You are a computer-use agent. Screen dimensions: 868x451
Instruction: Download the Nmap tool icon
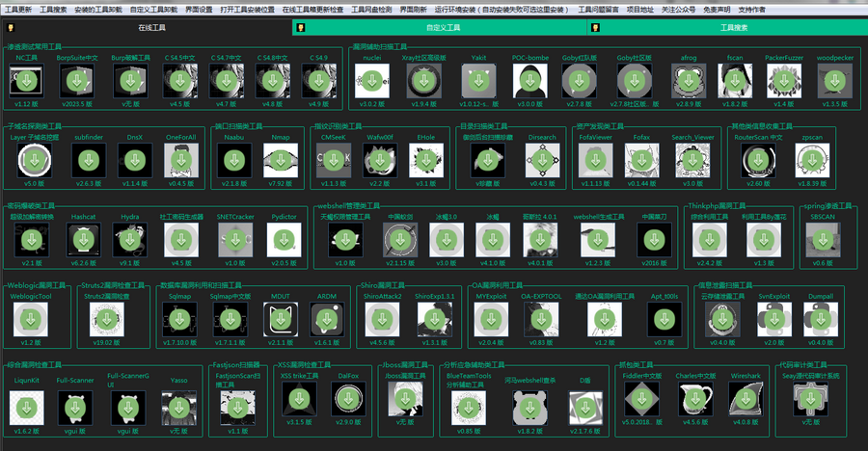pos(281,161)
